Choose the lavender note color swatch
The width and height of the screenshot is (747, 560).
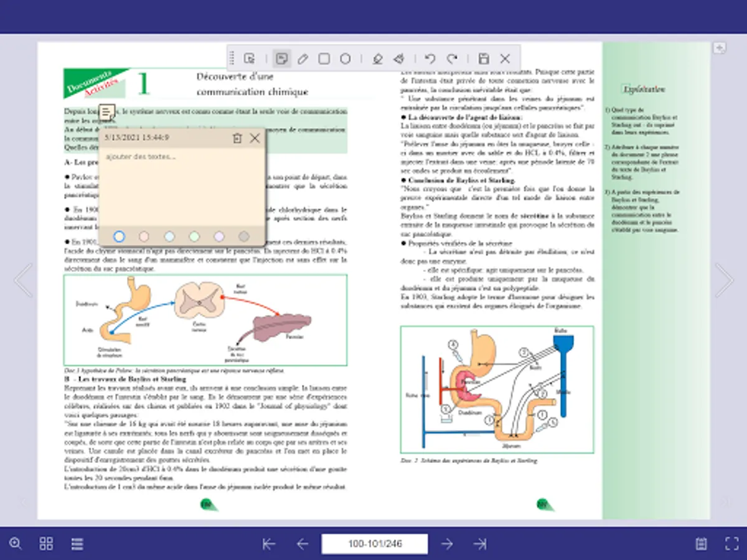[219, 236]
